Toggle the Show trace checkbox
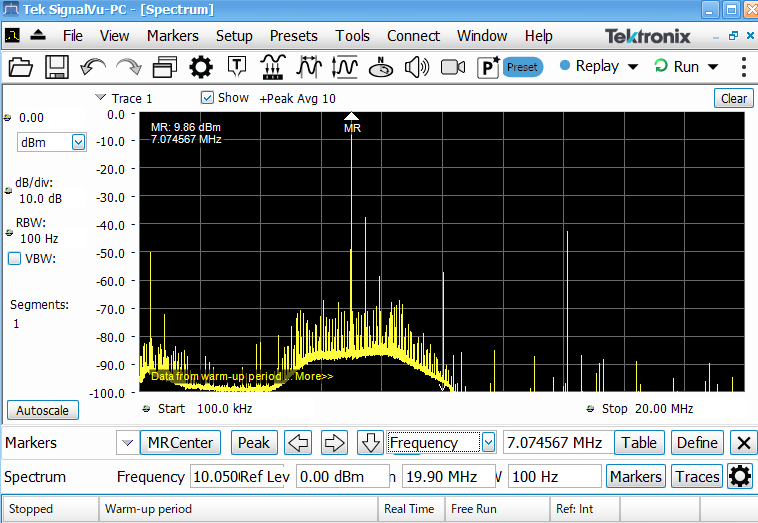The image size is (758, 523). click(x=208, y=98)
